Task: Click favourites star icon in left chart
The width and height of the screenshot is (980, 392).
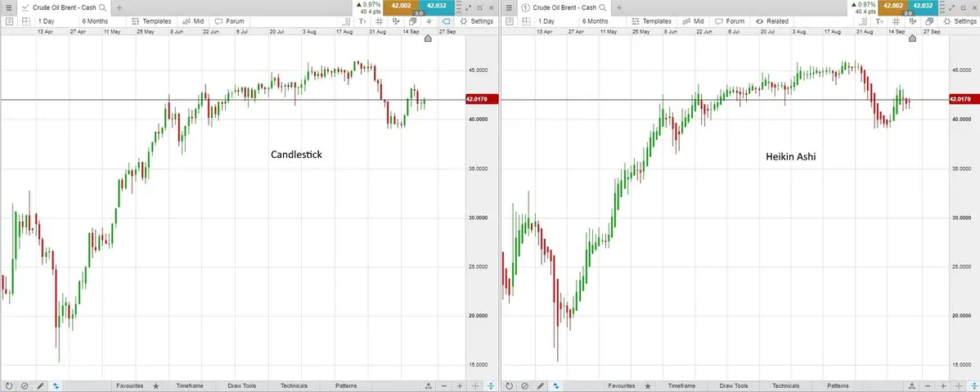Action: 155,385
